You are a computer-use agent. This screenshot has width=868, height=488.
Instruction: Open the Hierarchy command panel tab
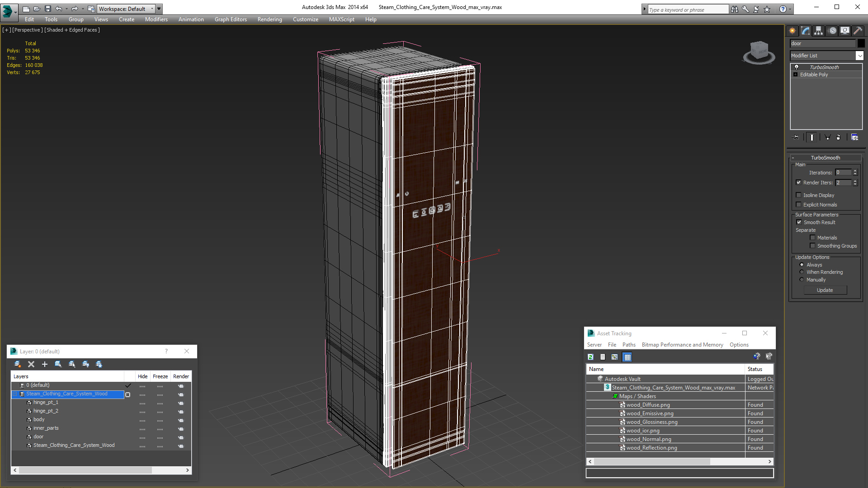point(819,31)
